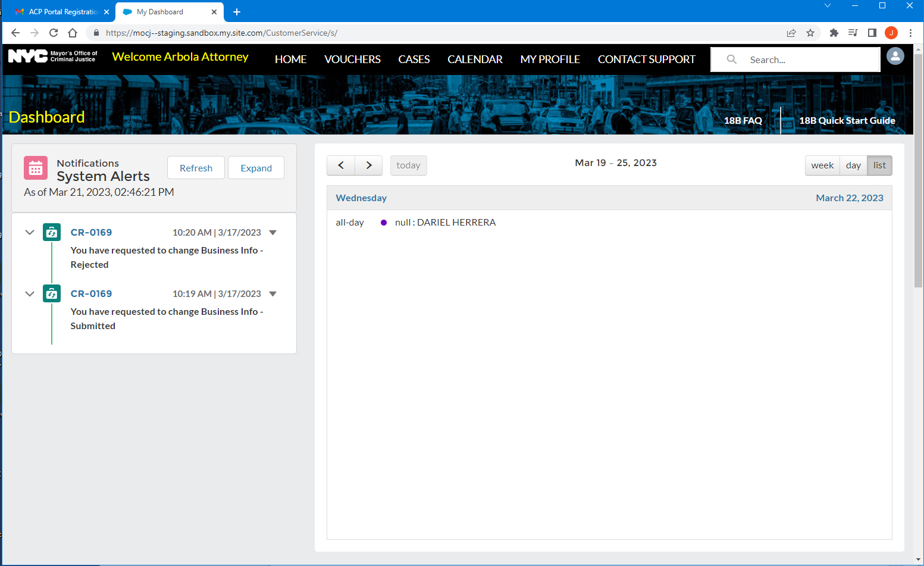Click the browser home icon
The image size is (924, 566).
pyautogui.click(x=73, y=33)
